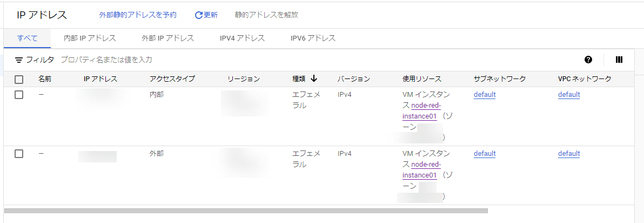Check the box for the 内部 address row
644x223 pixels.
[19, 95]
